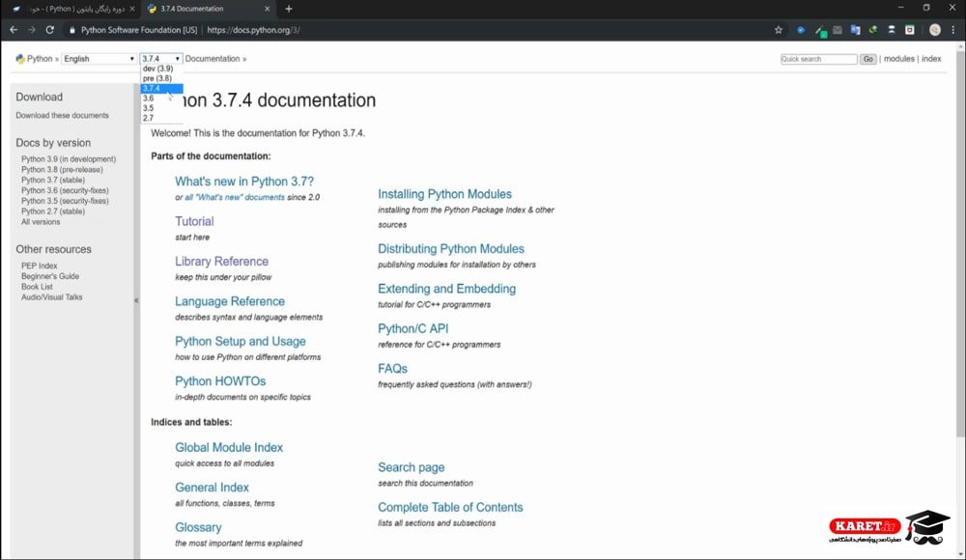Open Download these documents link
Screen dimensions: 966x560
coord(62,115)
